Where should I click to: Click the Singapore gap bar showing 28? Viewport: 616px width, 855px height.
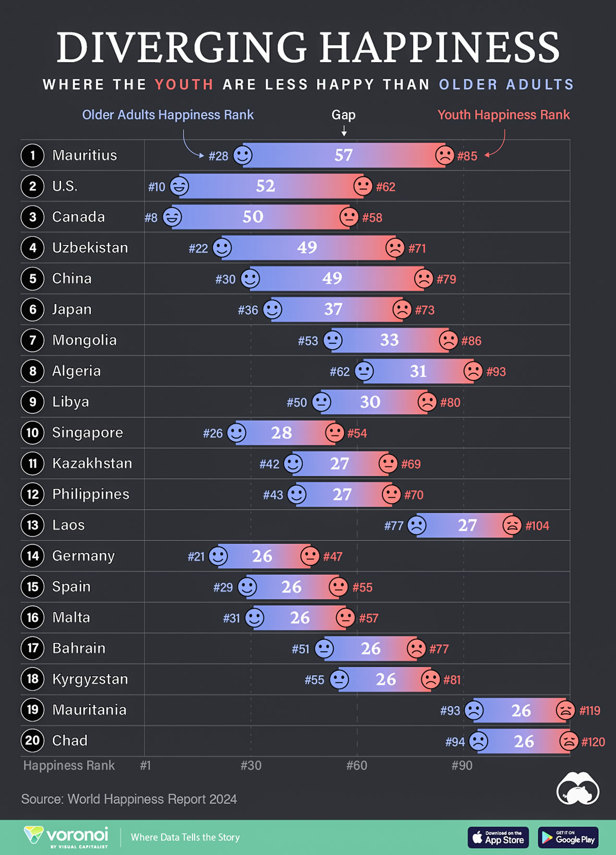(281, 433)
